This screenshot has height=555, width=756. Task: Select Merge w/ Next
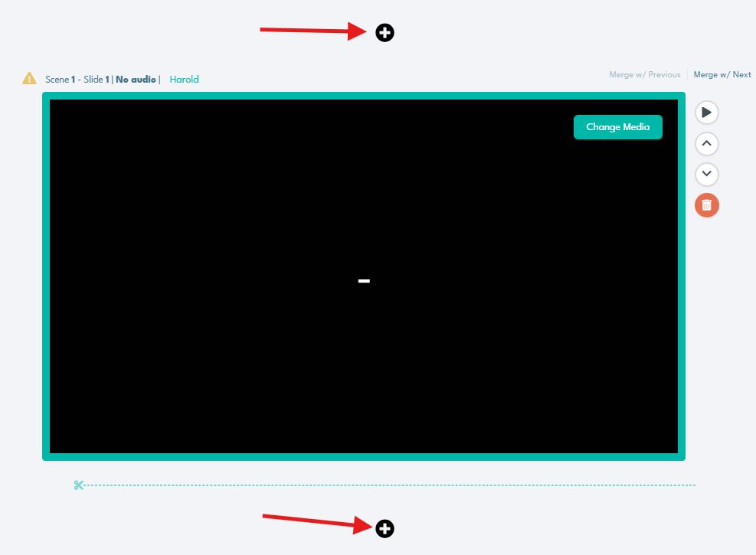click(x=722, y=75)
